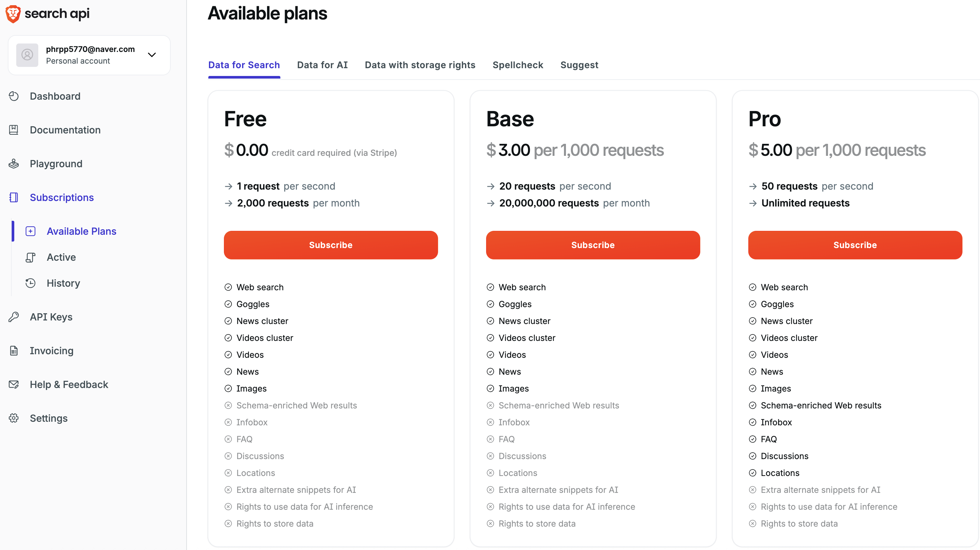Image resolution: width=980 pixels, height=550 pixels.
Task: Click the API Keys key icon
Action: [x=14, y=317]
